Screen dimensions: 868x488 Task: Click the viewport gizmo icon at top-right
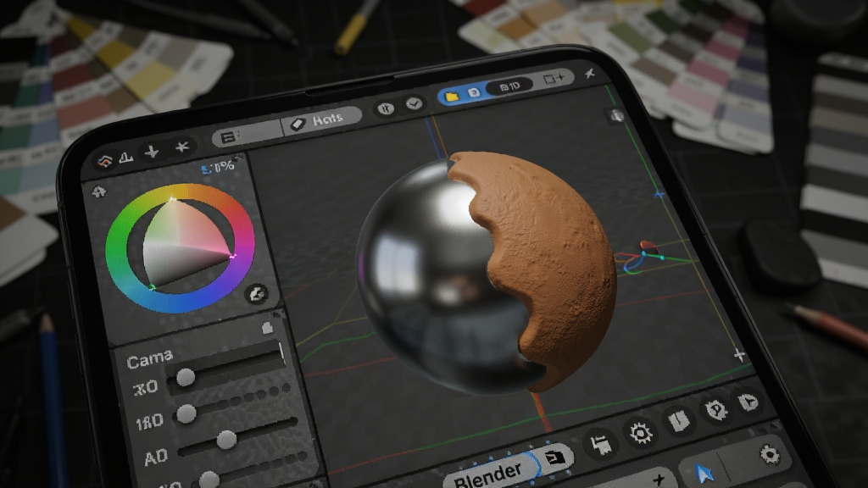click(x=617, y=115)
